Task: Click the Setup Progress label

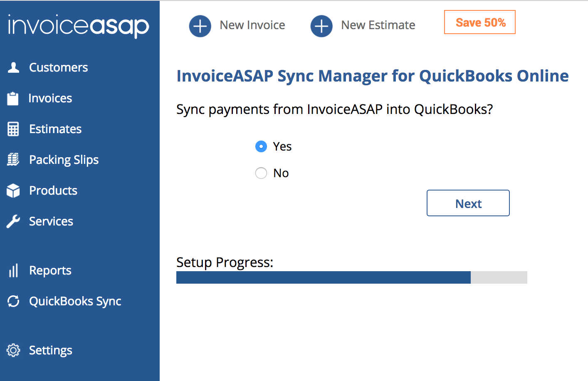Action: tap(225, 262)
